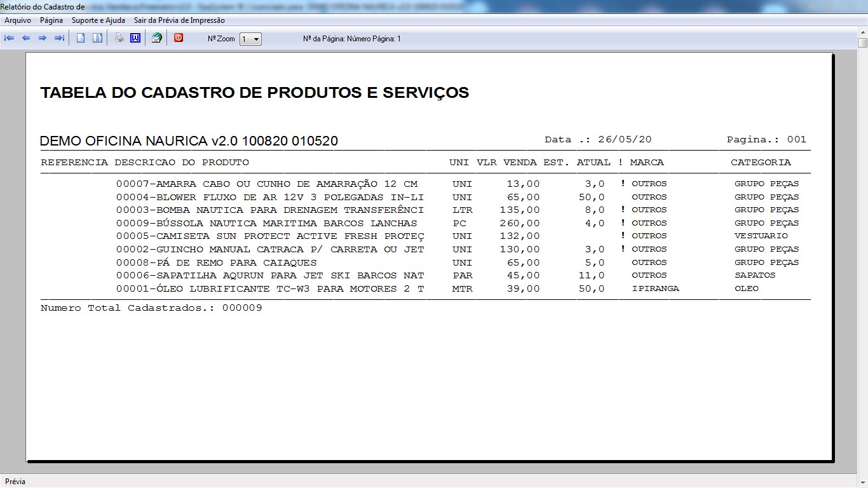Open the Página menu
This screenshot has width=868, height=488.
51,20
